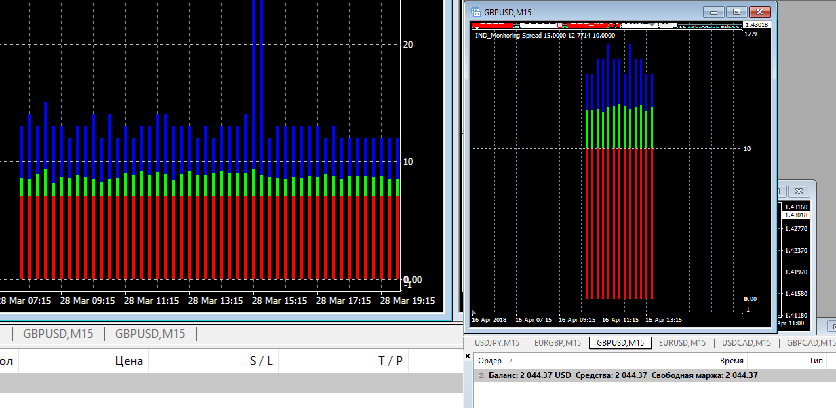Open first GBPUSD,M15 tab in left window
836x408 pixels.
click(x=58, y=334)
